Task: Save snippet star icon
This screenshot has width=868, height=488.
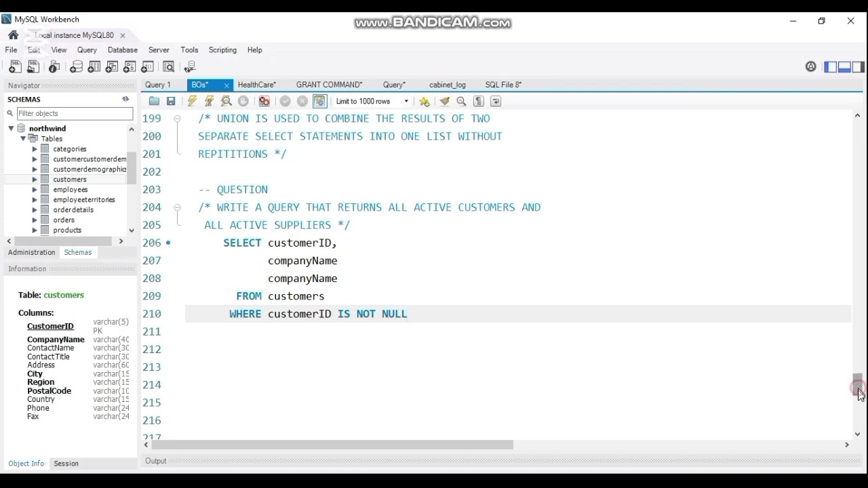Action: 425,101
